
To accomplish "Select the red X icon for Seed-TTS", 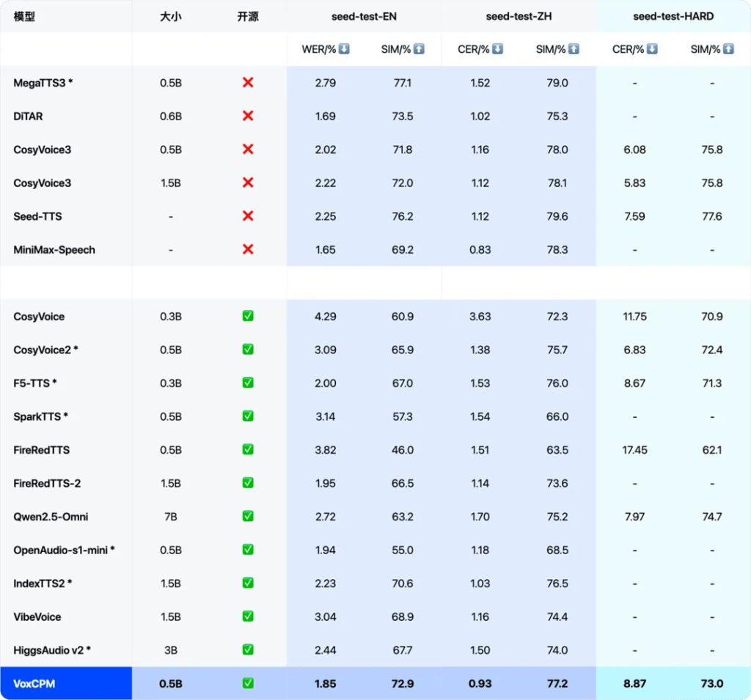I will pos(248,216).
